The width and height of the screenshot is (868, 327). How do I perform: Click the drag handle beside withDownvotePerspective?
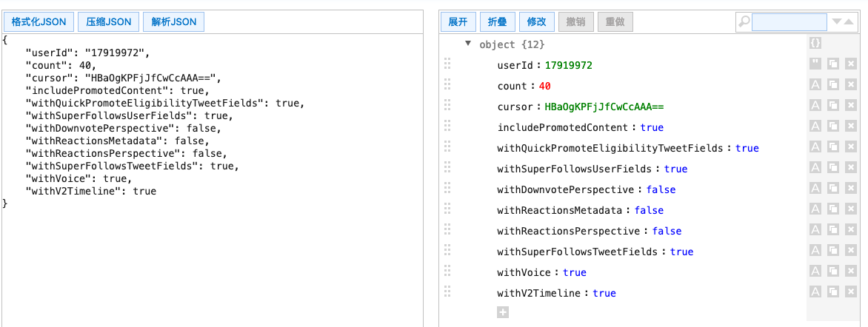[447, 189]
